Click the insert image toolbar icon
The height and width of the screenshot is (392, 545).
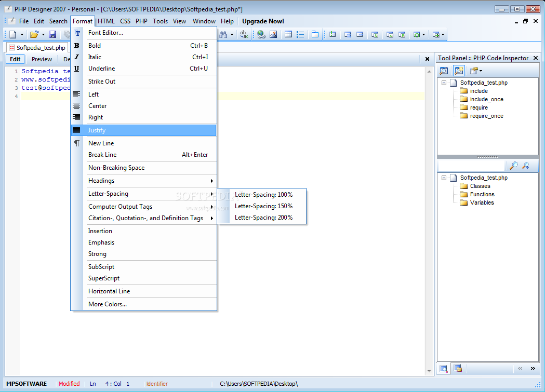[274, 34]
